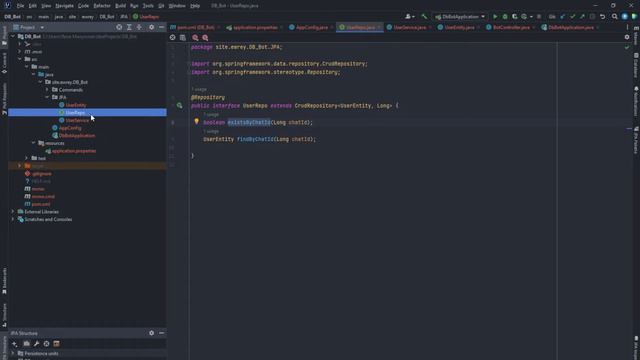Screen dimensions: 640x360
Task: Open the Build menu
Action: pos(120,6)
